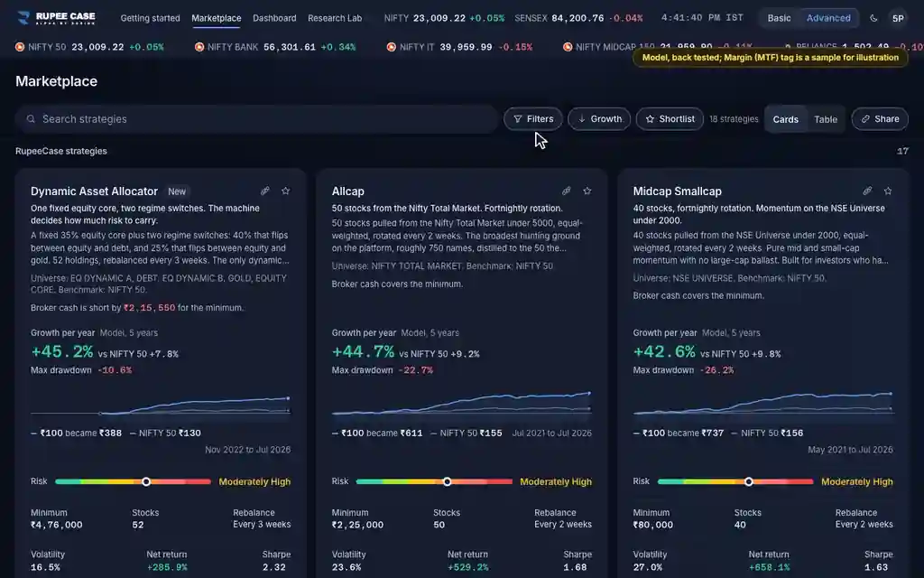Click risk slider on Allcap card
This screenshot has height=578, width=924.
point(434,482)
